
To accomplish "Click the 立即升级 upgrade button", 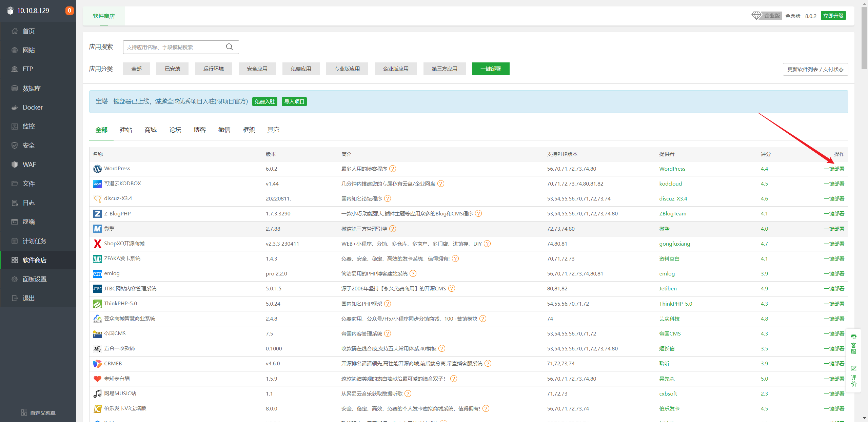I will pyautogui.click(x=833, y=16).
